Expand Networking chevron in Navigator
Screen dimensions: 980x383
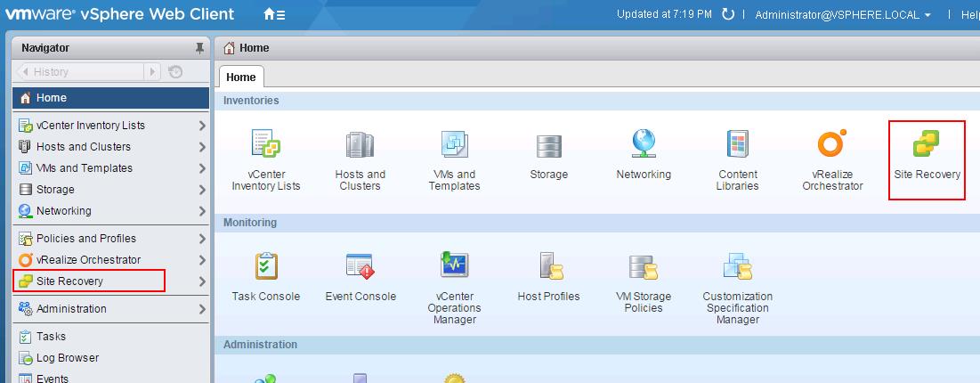pos(202,210)
